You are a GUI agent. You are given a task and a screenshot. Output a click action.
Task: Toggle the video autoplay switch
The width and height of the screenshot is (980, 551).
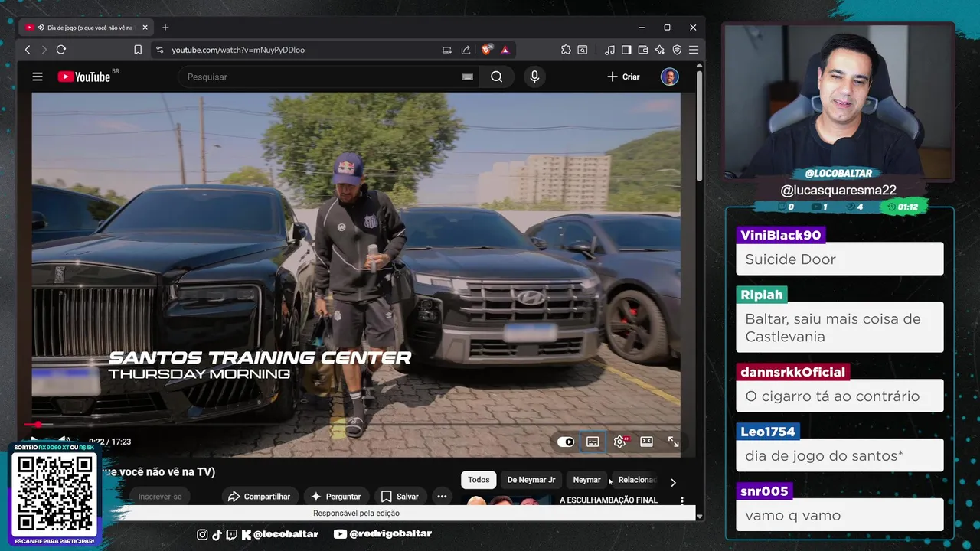(566, 442)
